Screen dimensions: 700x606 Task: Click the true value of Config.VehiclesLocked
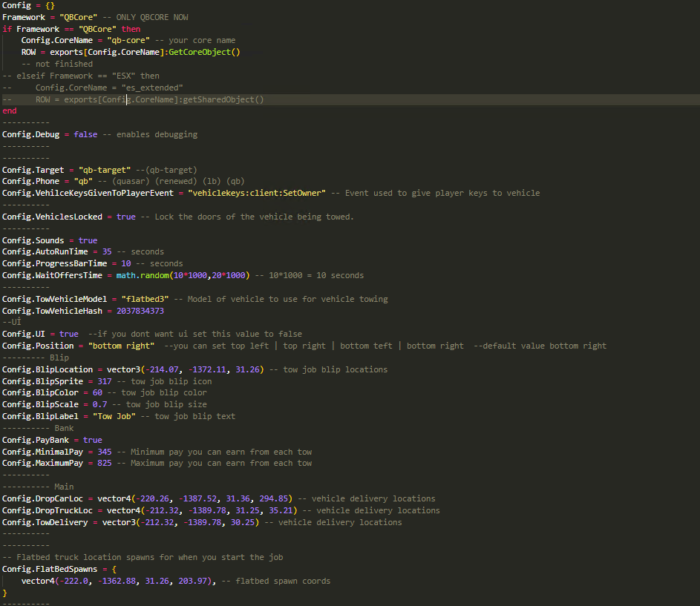pyautogui.click(x=126, y=217)
